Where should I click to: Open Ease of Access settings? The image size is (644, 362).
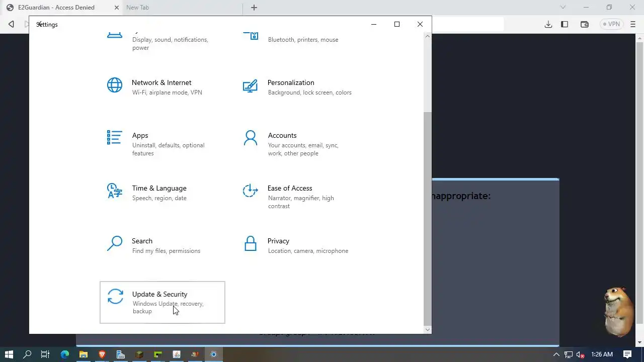coord(298,197)
